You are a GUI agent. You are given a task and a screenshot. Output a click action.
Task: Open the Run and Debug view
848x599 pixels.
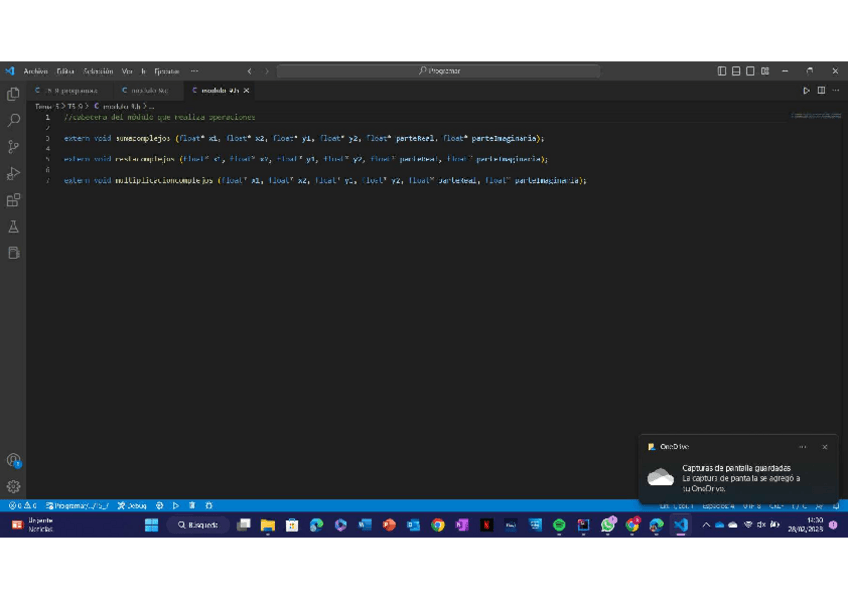[13, 174]
